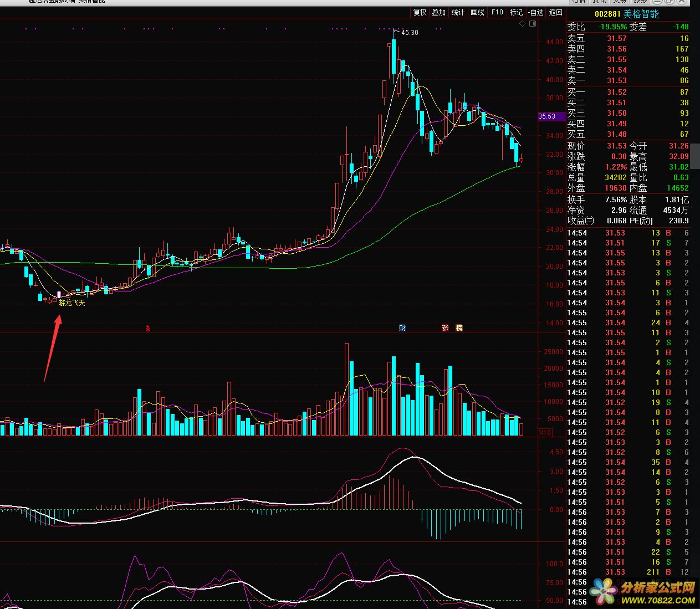
Task: Open the F10 company info button
Action: 497,12
